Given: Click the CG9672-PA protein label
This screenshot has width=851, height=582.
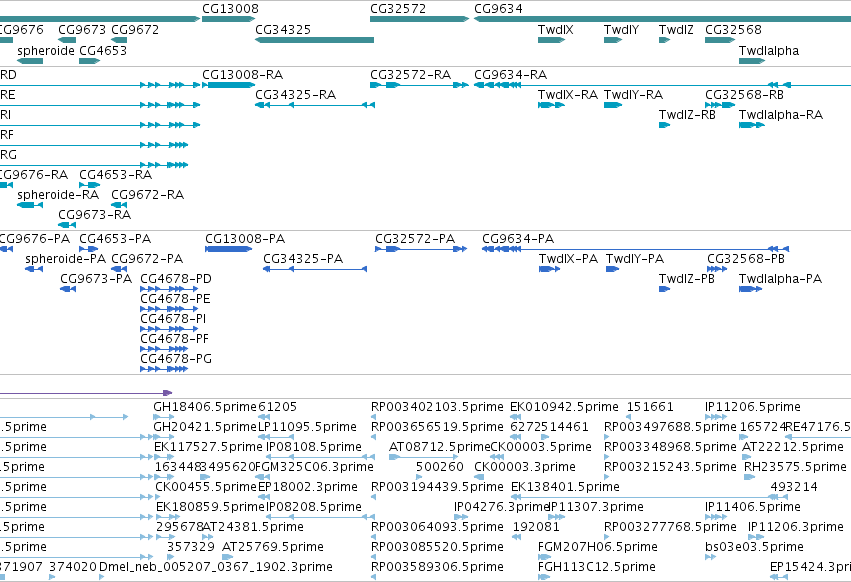Looking at the screenshot, I should [x=147, y=258].
